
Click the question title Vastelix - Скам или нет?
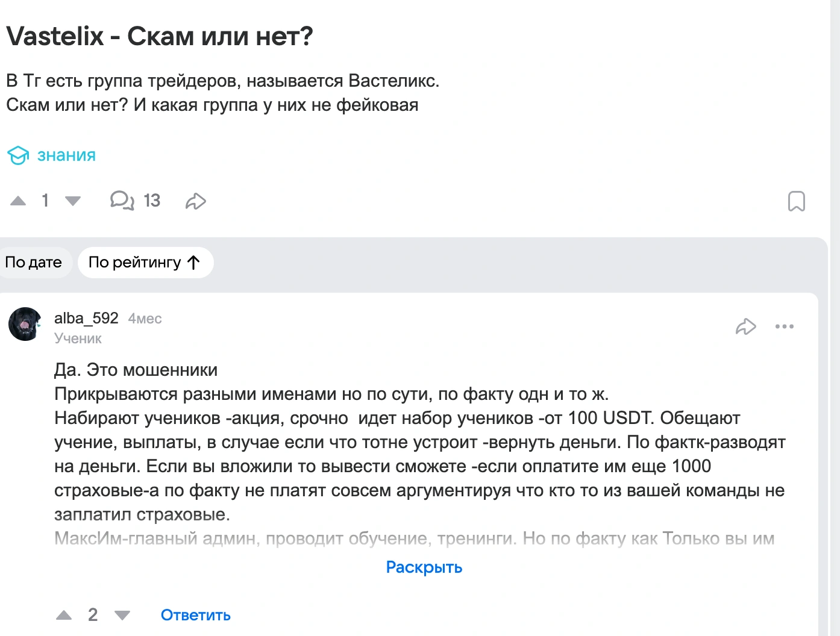tap(160, 36)
